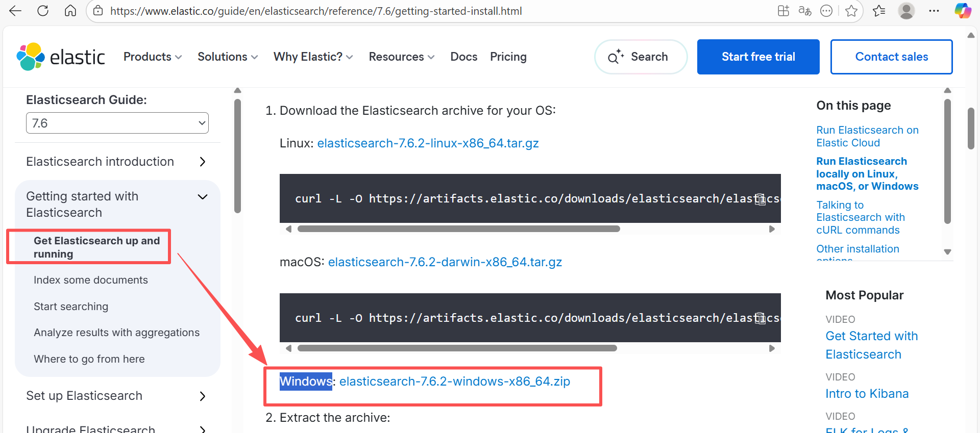Open the browser settings and more menu
The image size is (980, 433).
pyautogui.click(x=934, y=11)
